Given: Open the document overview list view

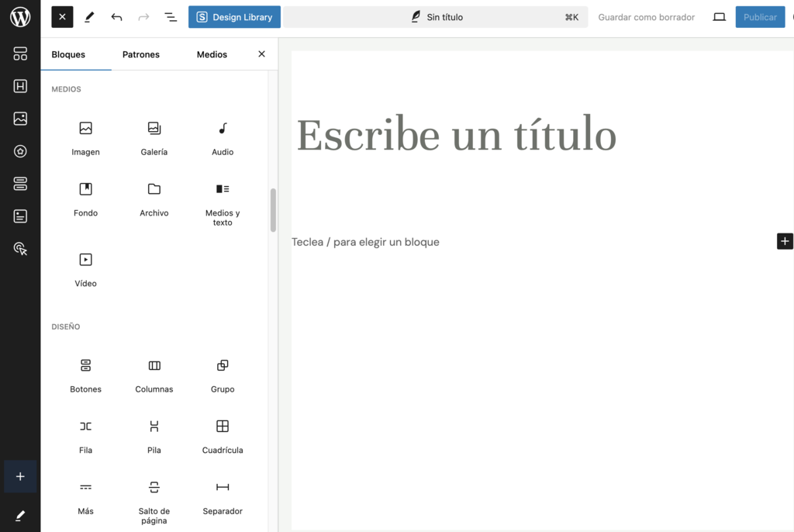Looking at the screenshot, I should click(171, 16).
